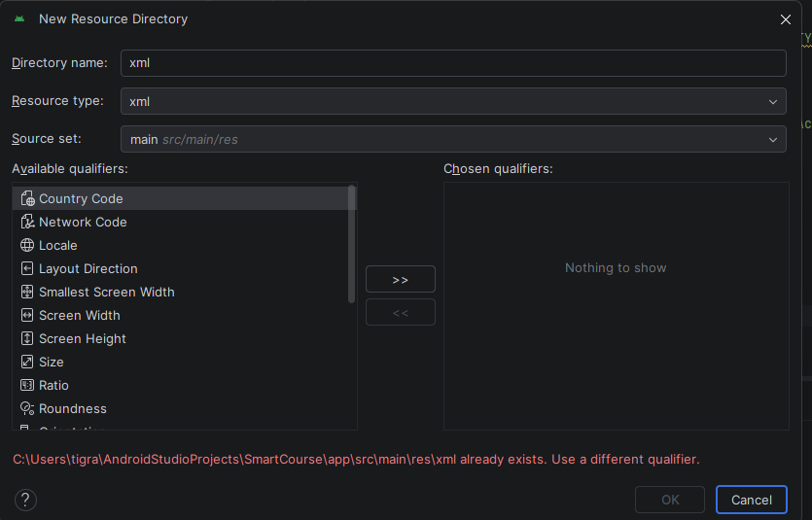The image size is (812, 520).
Task: Click the Ratio qualifier icon
Action: [x=27, y=385]
